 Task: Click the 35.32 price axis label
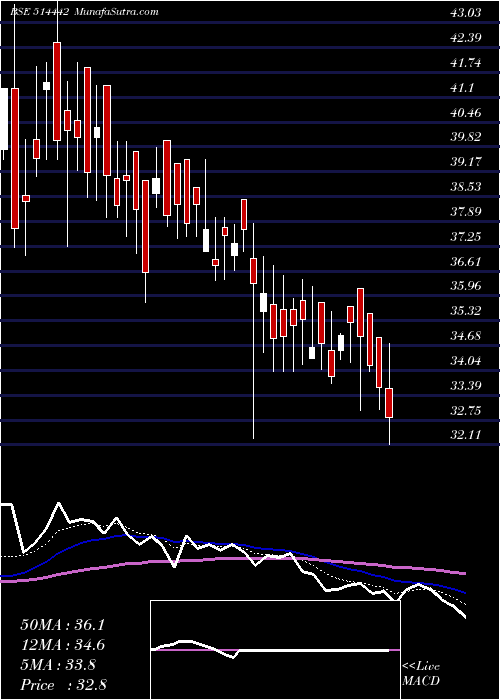(466, 311)
